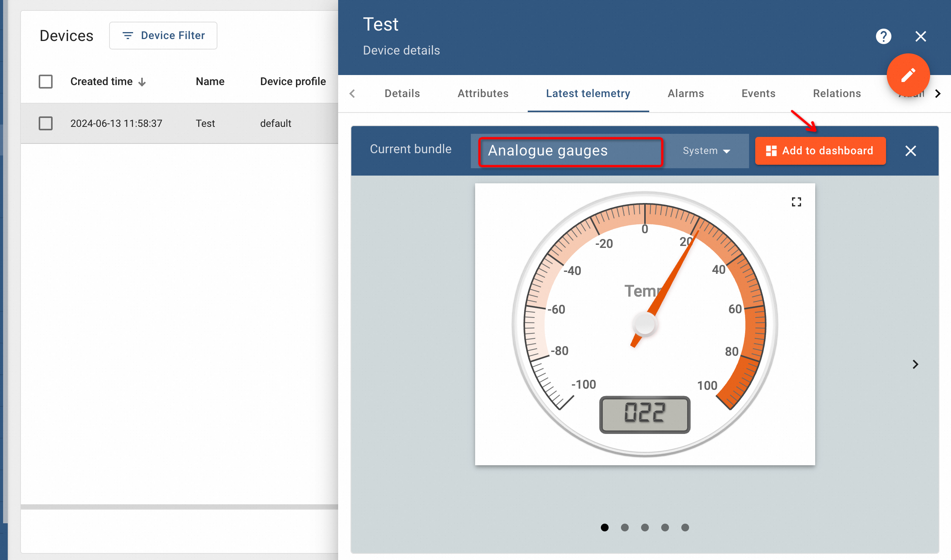Close the widget bundle preview bar

click(911, 151)
